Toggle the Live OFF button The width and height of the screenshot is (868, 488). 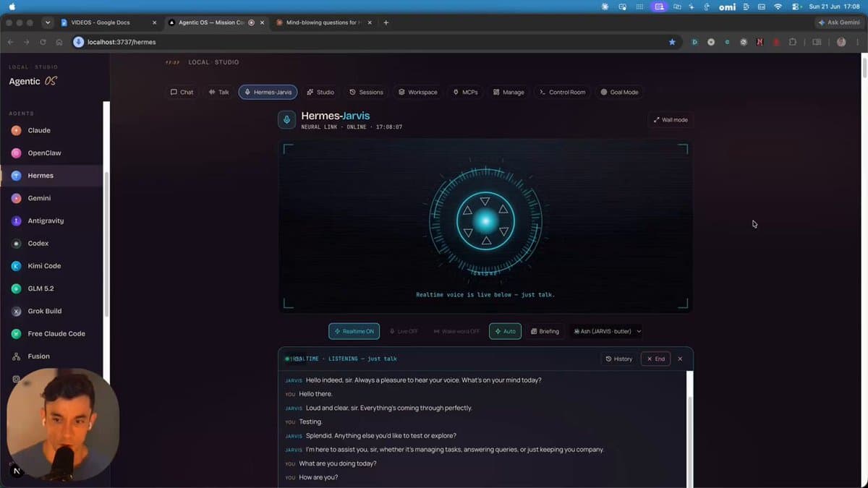tap(404, 331)
